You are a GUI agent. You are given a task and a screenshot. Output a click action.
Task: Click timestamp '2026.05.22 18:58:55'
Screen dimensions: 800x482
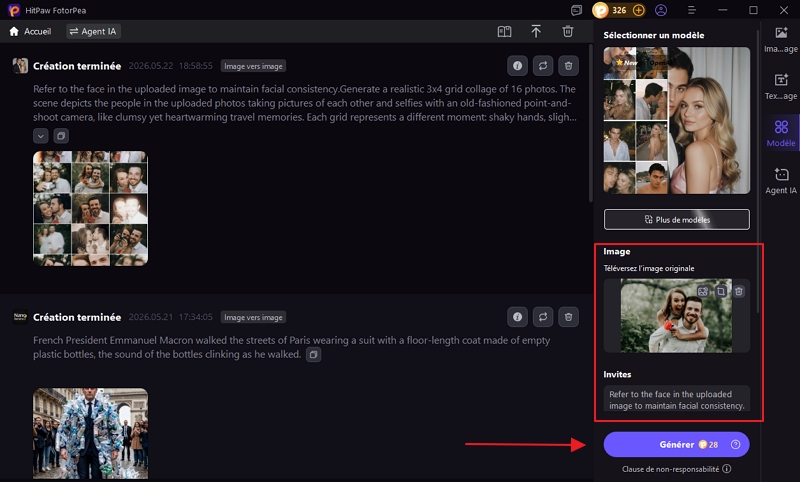170,66
